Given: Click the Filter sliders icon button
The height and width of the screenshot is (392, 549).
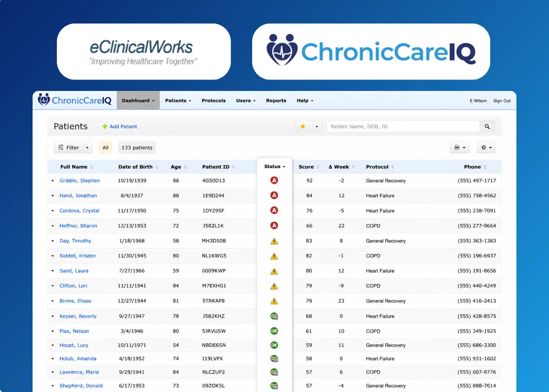Looking at the screenshot, I should pyautogui.click(x=68, y=147).
